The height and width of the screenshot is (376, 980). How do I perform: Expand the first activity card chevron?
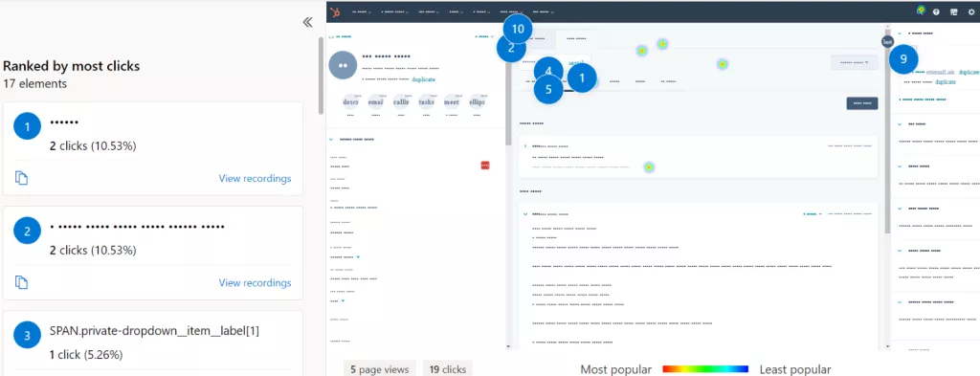pyautogui.click(x=525, y=145)
